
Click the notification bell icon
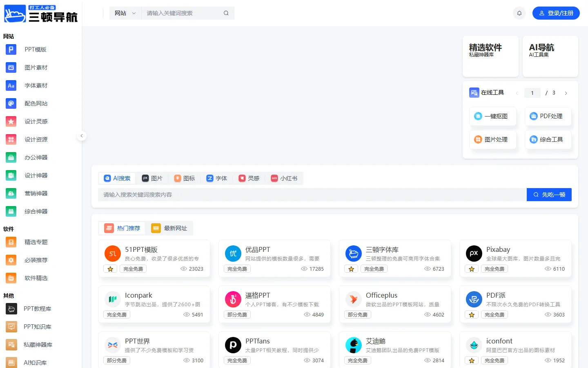(519, 13)
